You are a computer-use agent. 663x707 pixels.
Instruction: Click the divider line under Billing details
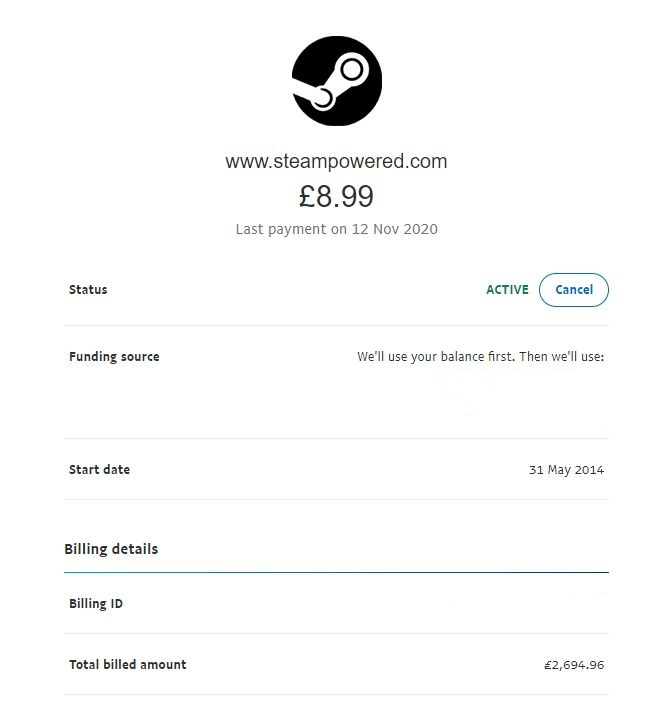(336, 572)
